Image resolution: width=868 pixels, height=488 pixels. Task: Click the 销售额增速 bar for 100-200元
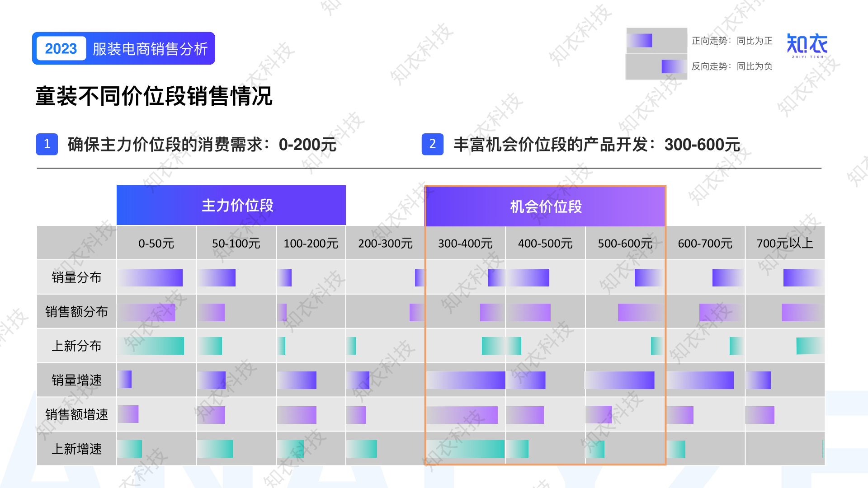(297, 415)
